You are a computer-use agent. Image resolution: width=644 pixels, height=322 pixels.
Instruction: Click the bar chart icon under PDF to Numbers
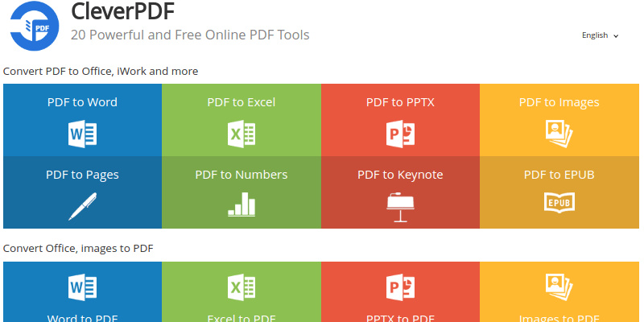coord(242,204)
